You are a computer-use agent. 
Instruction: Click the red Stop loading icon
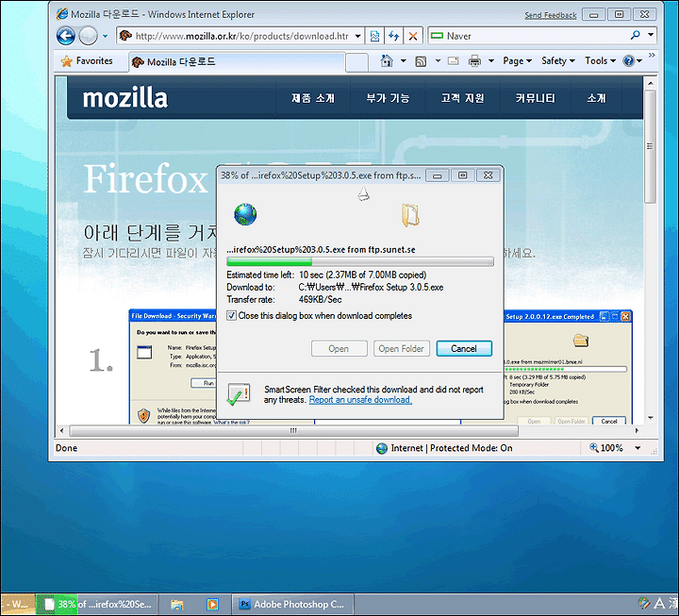tap(413, 36)
